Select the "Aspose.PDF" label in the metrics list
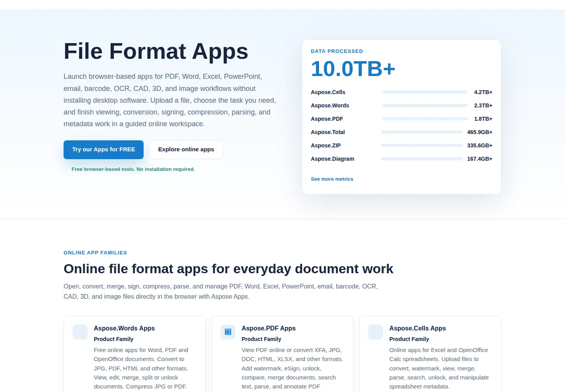Viewport: 565px width, 392px height. [327, 119]
